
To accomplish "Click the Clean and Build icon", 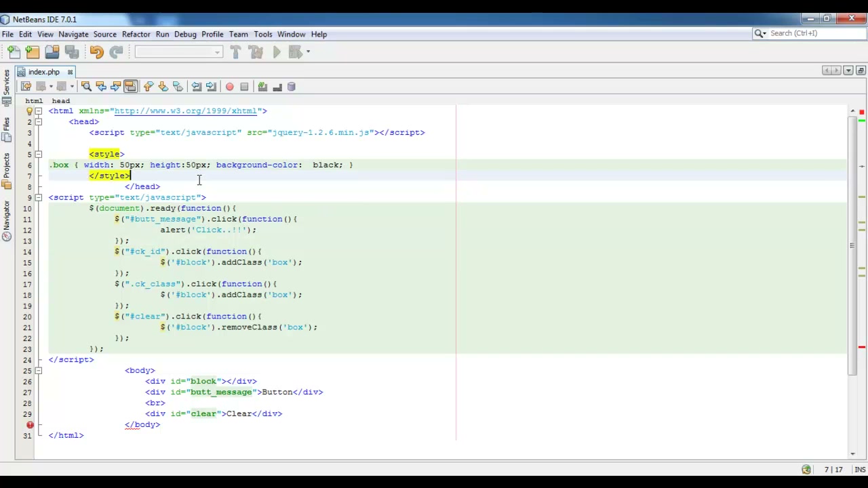I will point(256,52).
